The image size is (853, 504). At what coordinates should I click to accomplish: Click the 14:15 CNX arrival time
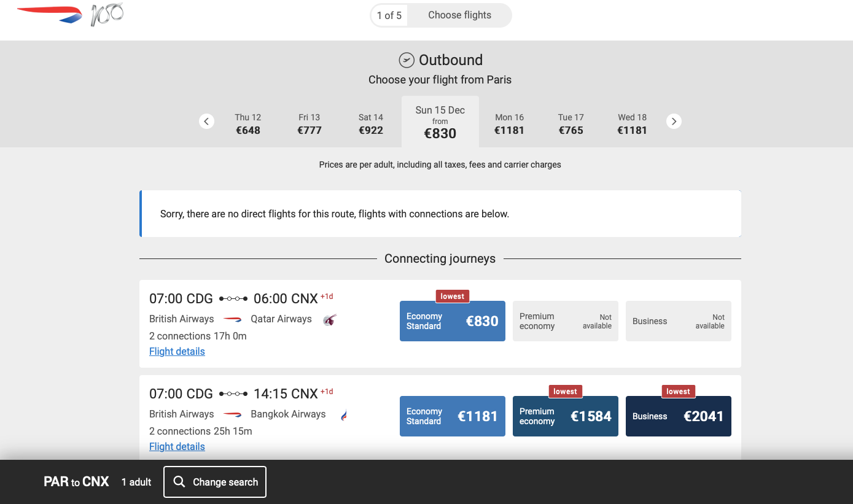click(286, 394)
